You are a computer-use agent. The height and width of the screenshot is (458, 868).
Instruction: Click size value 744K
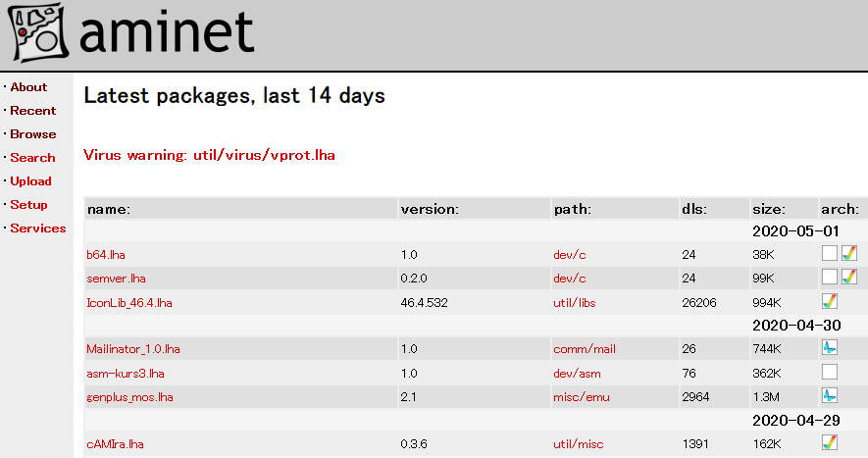tap(767, 349)
